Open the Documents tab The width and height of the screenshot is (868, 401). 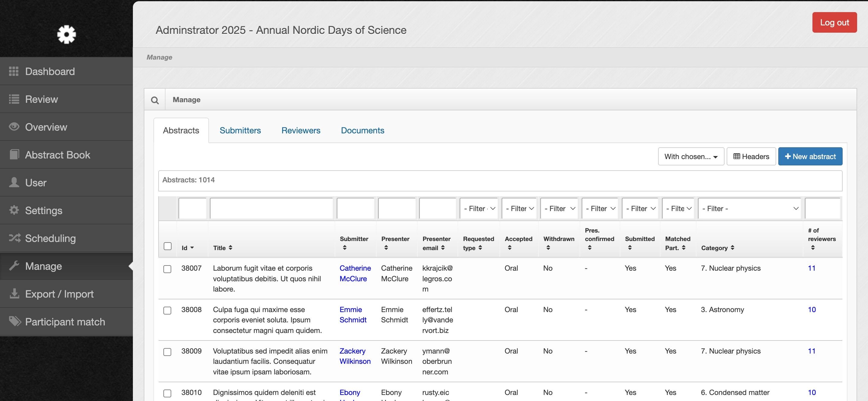362,131
